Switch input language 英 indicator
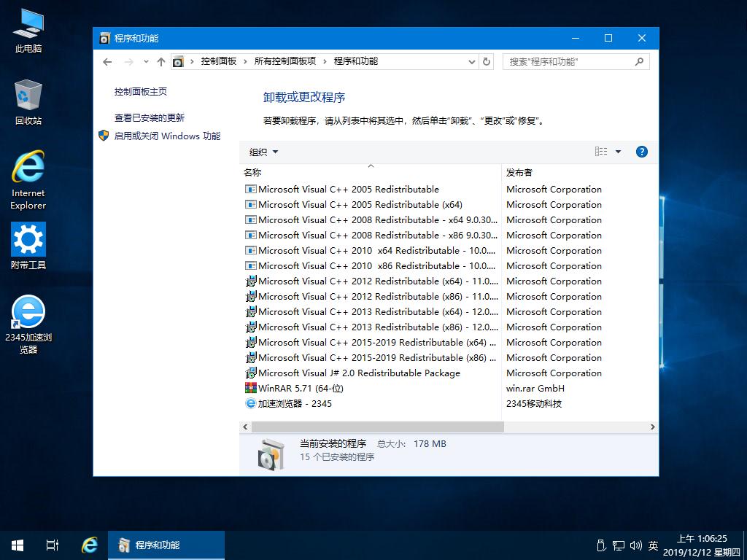This screenshot has height=560, width=747. [653, 545]
